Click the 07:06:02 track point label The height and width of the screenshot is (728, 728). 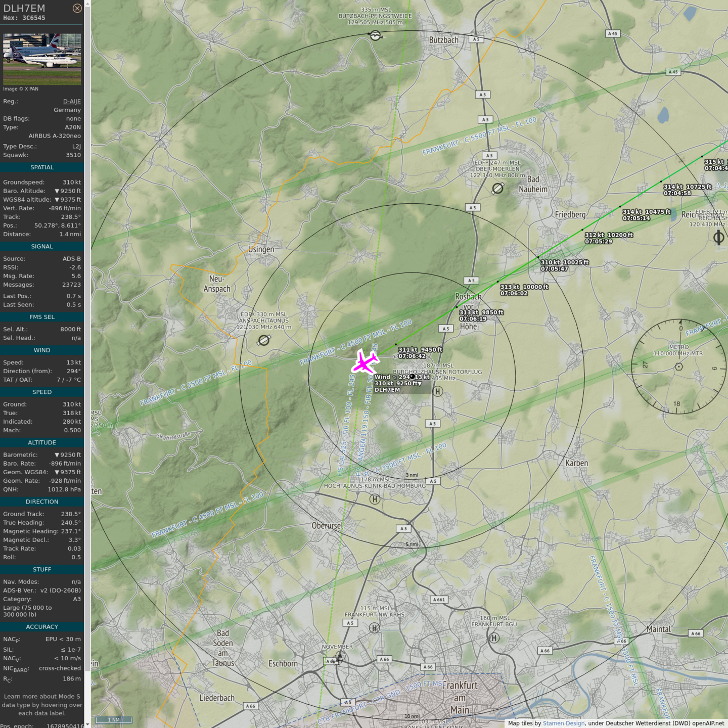(514, 293)
